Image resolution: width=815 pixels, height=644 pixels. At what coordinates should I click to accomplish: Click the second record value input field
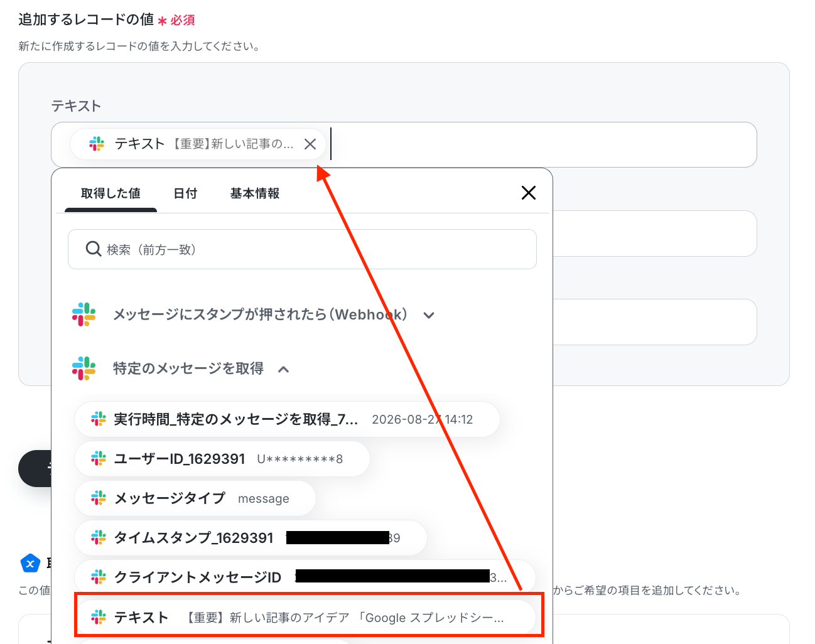[x=654, y=233]
